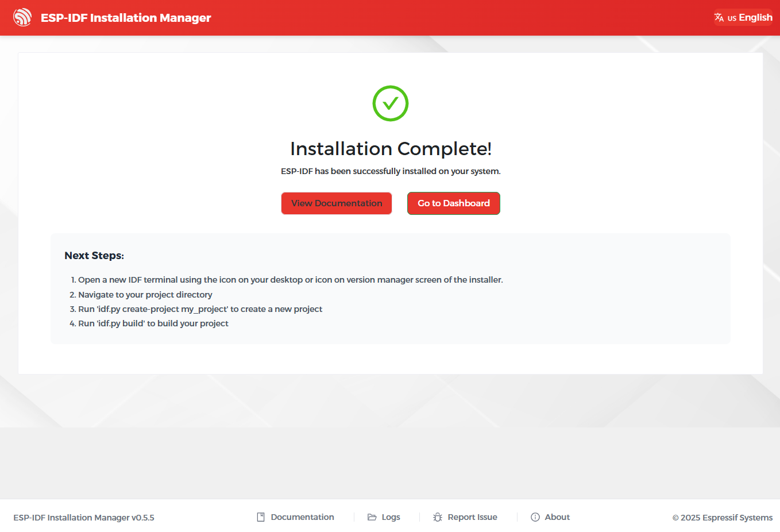Click the translate icon in the header
This screenshot has height=532, width=780.
[x=719, y=17]
